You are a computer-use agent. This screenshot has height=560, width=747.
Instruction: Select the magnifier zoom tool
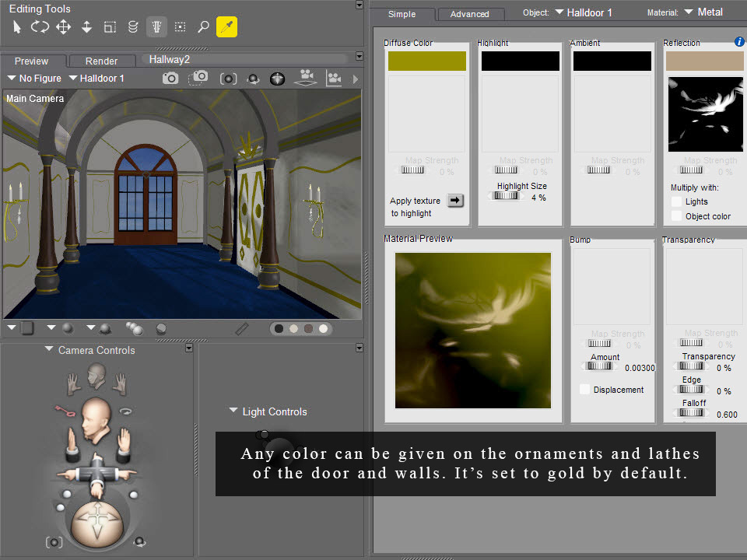click(x=203, y=26)
